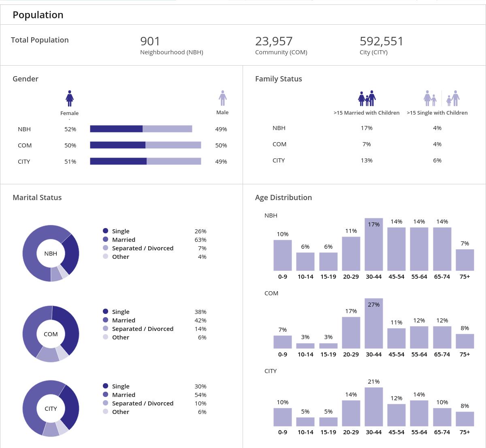The image size is (486, 448).
Task: Click CITY single with children 6%
Action: [437, 160]
